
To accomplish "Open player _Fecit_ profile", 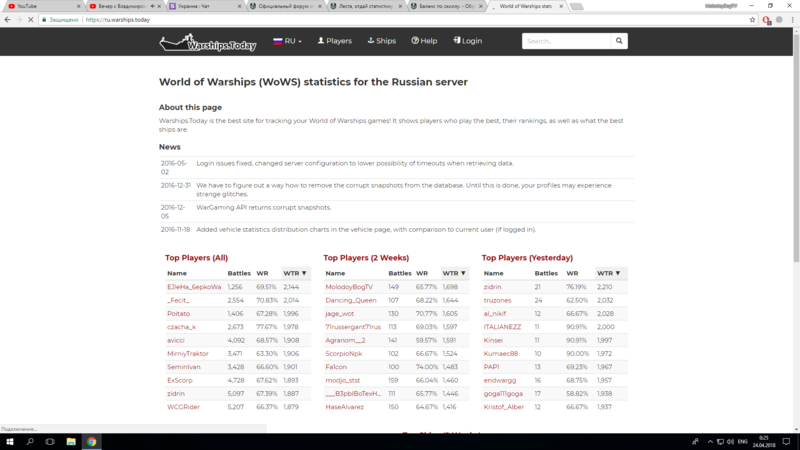I will pyautogui.click(x=178, y=300).
